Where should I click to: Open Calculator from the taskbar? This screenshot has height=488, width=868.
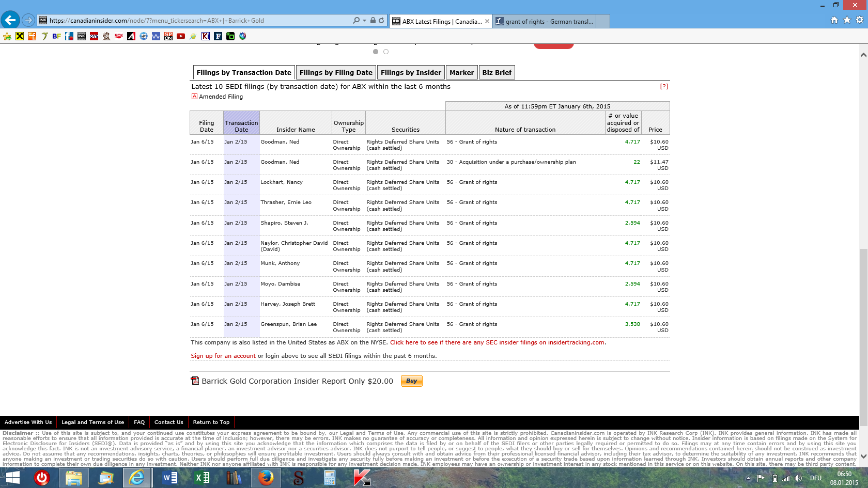[330, 478]
